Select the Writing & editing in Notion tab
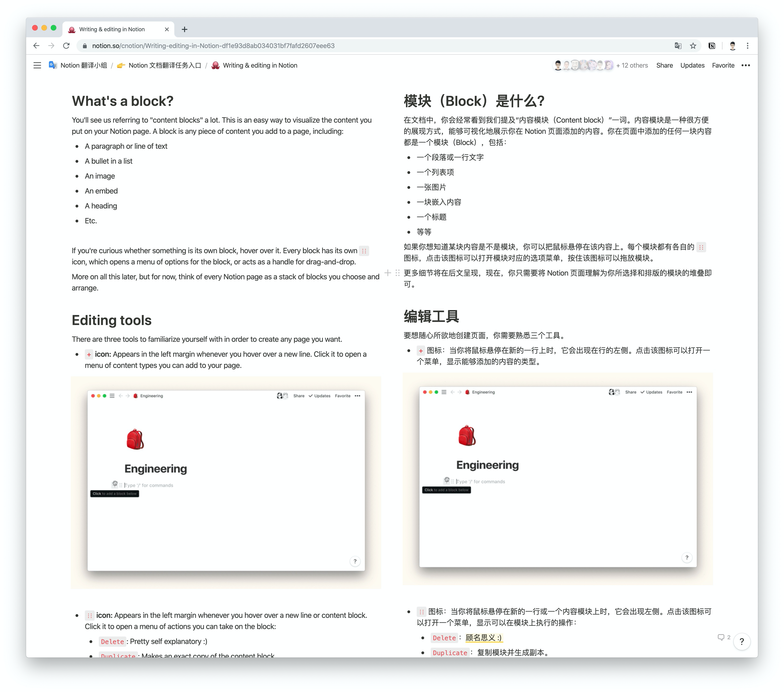The height and width of the screenshot is (692, 784). point(118,29)
